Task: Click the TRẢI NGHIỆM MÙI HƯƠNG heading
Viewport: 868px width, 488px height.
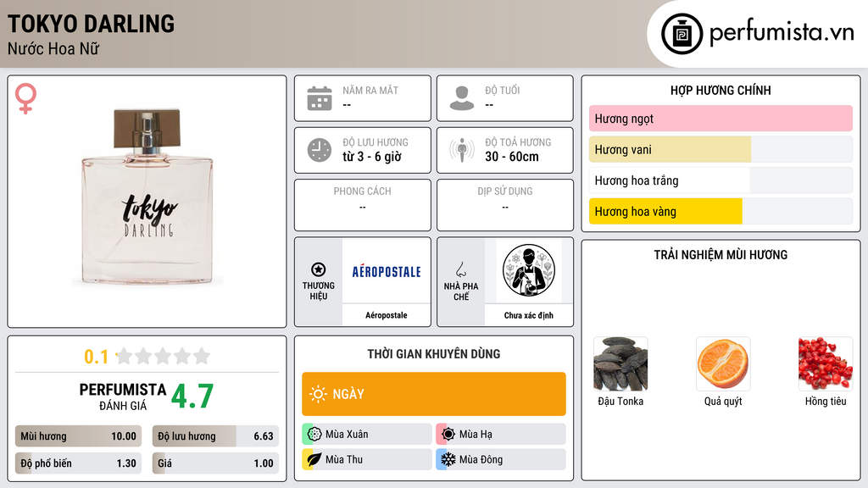Action: tap(721, 255)
